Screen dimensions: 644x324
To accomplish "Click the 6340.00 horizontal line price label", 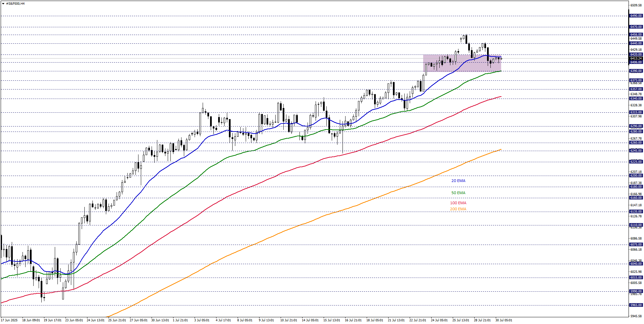I will [x=636, y=99].
